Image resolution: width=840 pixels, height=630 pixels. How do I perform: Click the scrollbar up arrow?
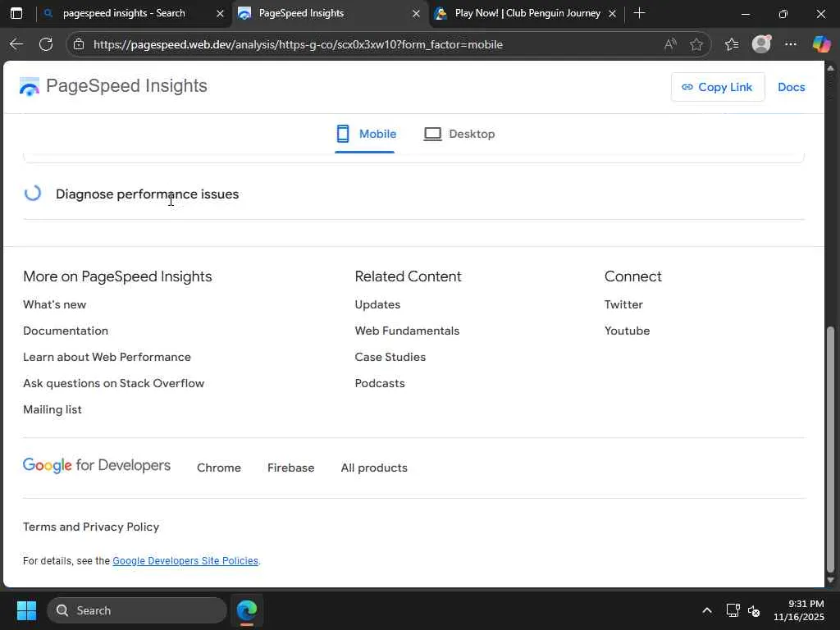tap(830, 68)
